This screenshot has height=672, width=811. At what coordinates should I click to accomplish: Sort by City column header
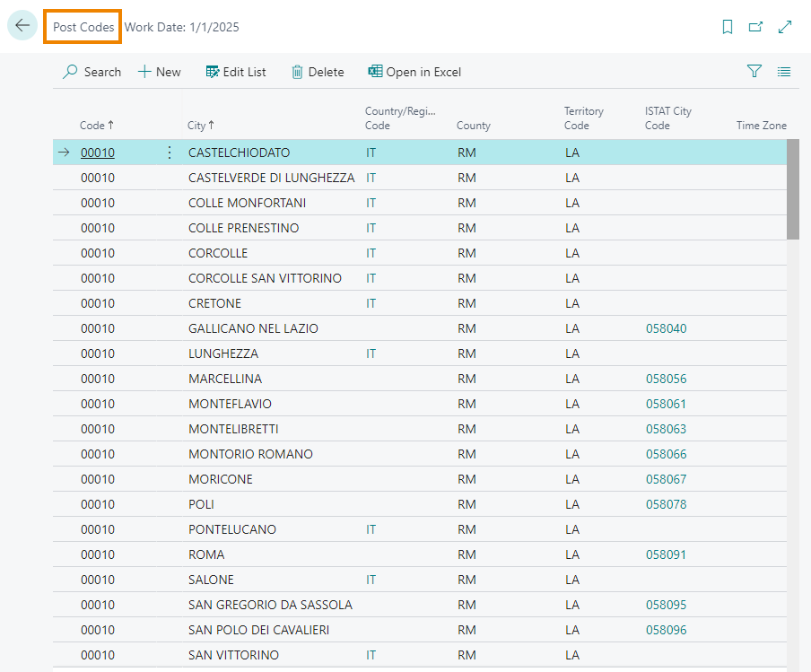[200, 126]
